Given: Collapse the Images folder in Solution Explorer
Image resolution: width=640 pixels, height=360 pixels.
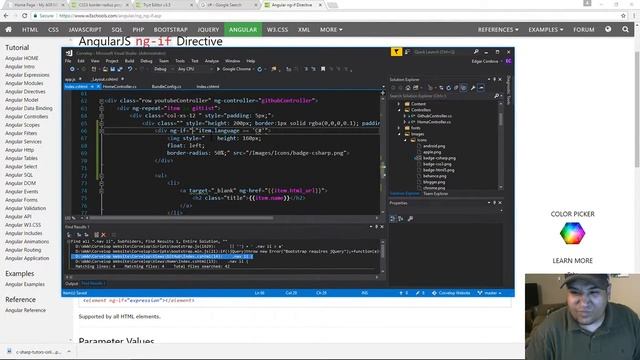Looking at the screenshot, I should click(399, 134).
